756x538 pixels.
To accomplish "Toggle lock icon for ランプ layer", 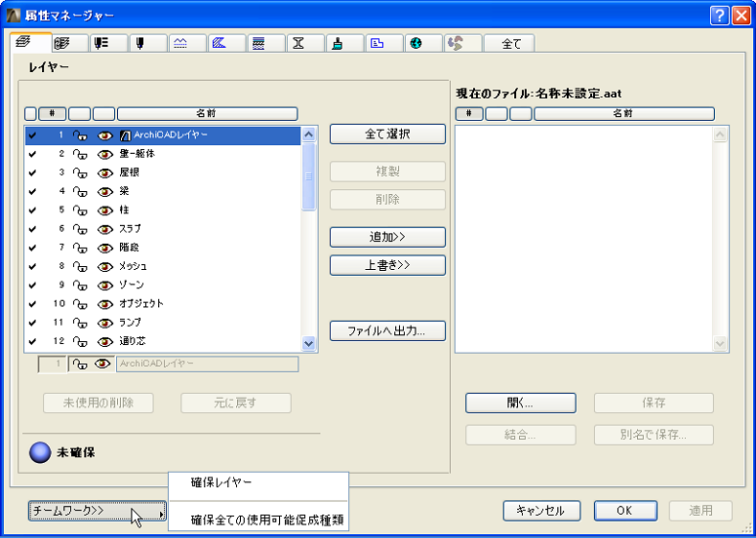I will (80, 324).
